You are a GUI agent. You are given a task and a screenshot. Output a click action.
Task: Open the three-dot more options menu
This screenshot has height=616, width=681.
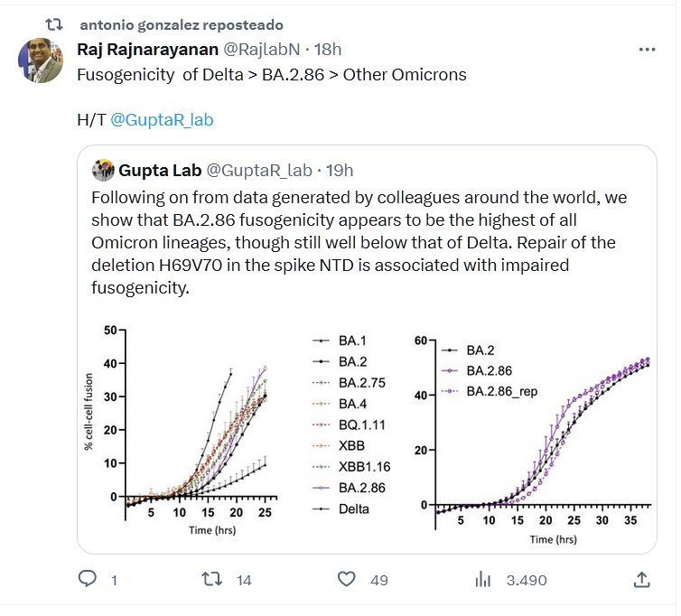647,49
